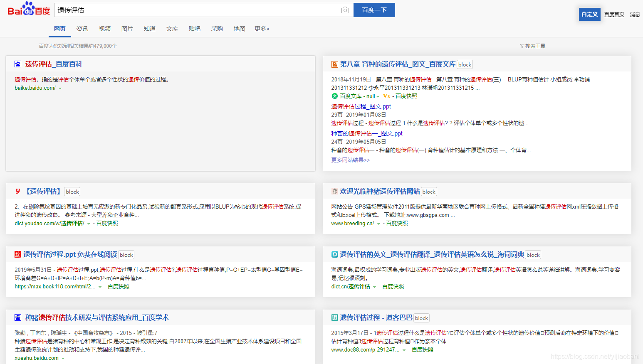
Task: Open the 消息 link
Action: pyautogui.click(x=635, y=15)
